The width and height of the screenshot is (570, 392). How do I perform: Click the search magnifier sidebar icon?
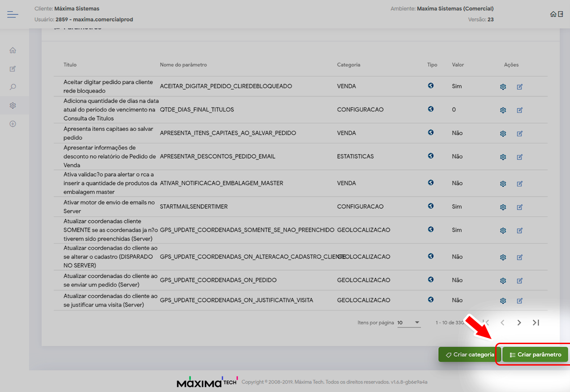[13, 87]
